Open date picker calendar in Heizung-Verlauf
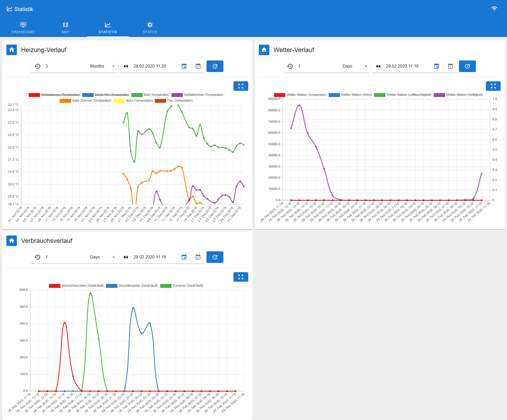Screen dimensions: 507x420 (x=184, y=66)
